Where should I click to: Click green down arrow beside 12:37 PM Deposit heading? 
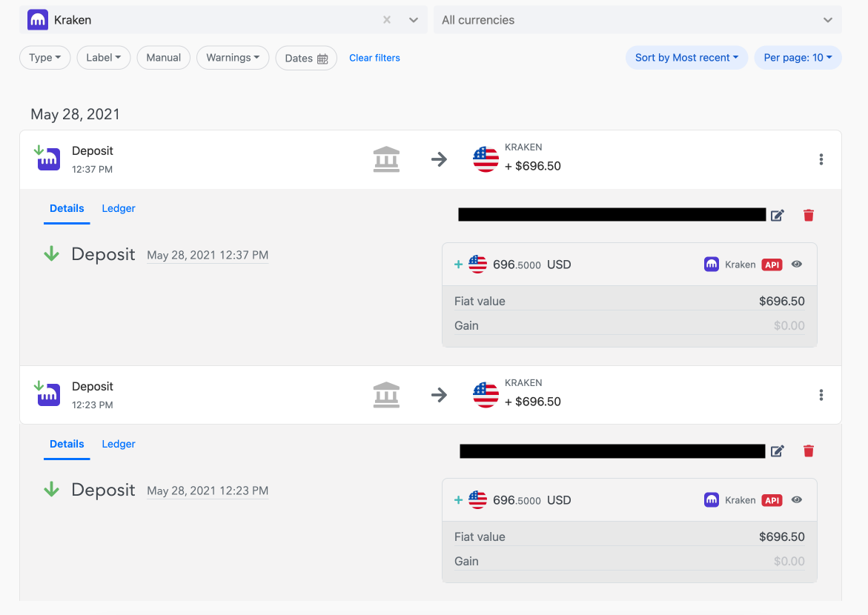pyautogui.click(x=51, y=253)
